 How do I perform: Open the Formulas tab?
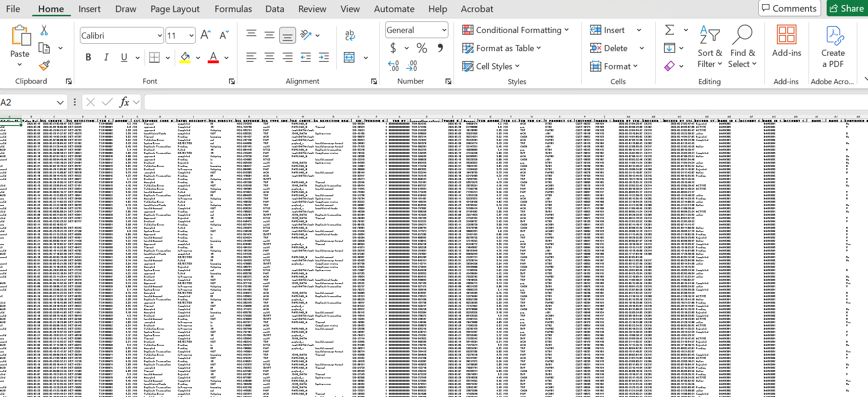point(233,9)
